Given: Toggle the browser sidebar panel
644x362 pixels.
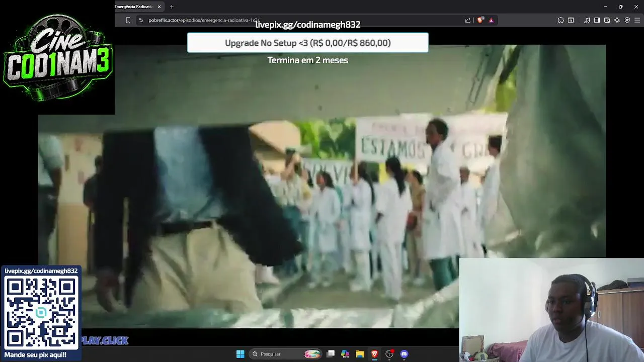Looking at the screenshot, I should tap(597, 20).
